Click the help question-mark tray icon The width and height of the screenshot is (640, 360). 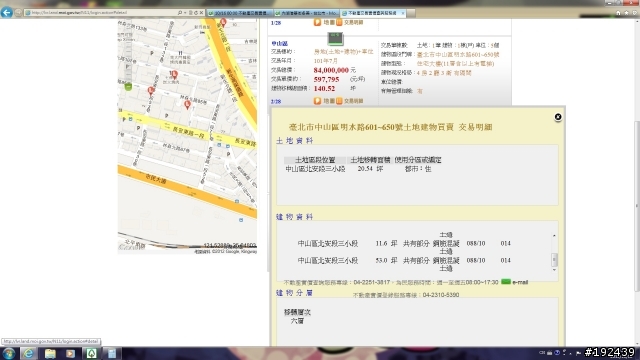click(557, 353)
